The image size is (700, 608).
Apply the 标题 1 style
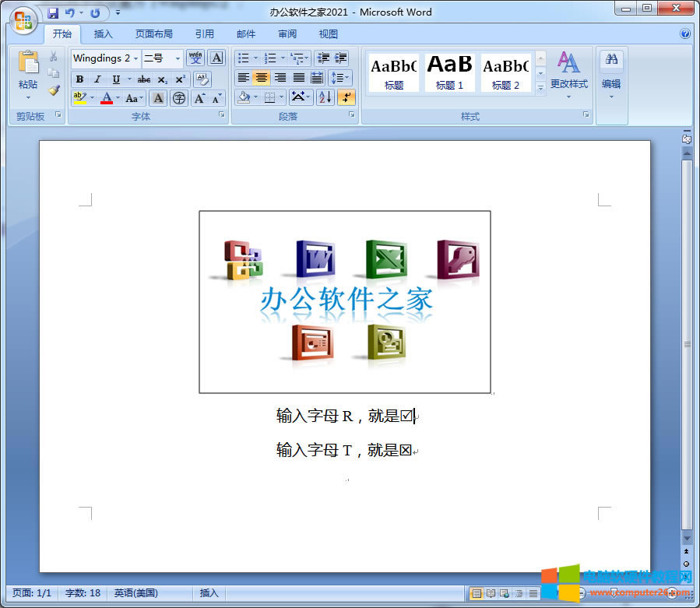[x=449, y=72]
